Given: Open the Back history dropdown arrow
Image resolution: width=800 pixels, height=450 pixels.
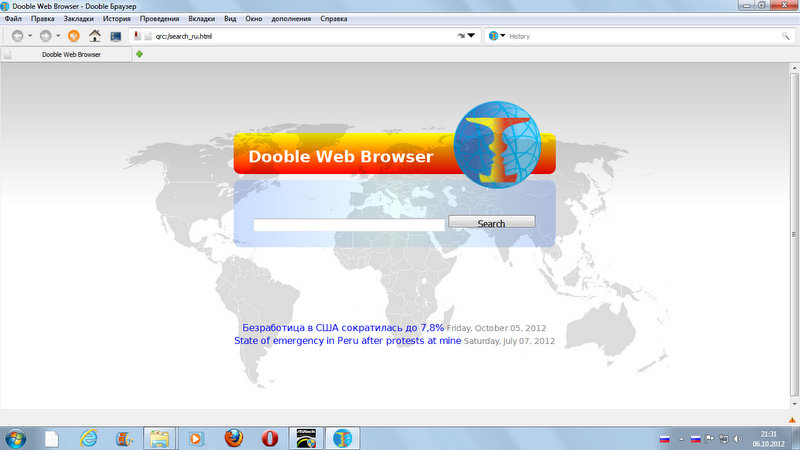Looking at the screenshot, I should (30, 36).
